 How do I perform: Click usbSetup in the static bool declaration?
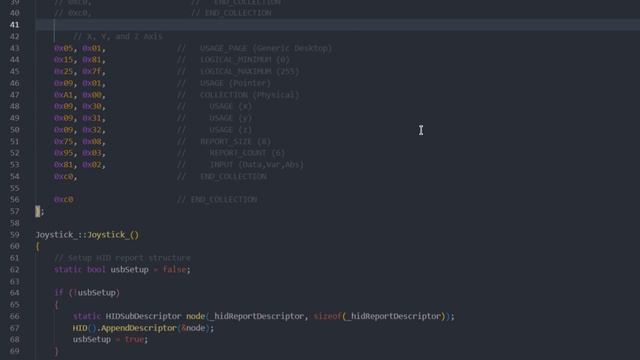pyautogui.click(x=129, y=270)
